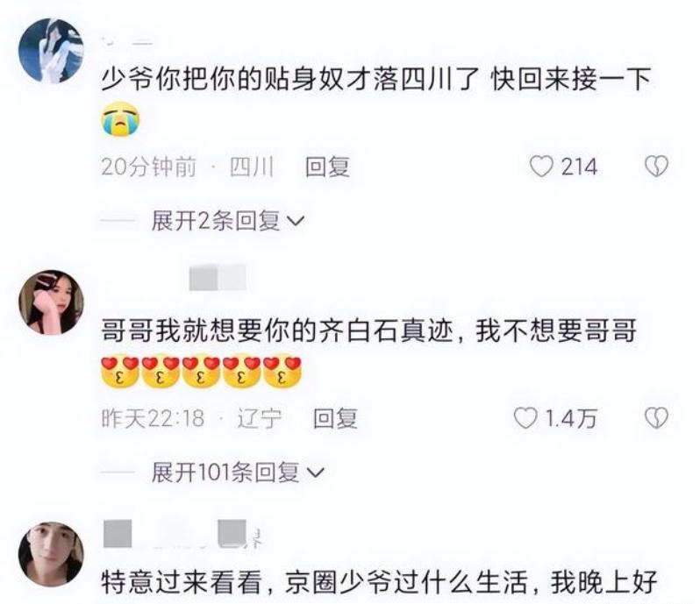Reply to the Liaoning comment via 回复

click(x=335, y=419)
